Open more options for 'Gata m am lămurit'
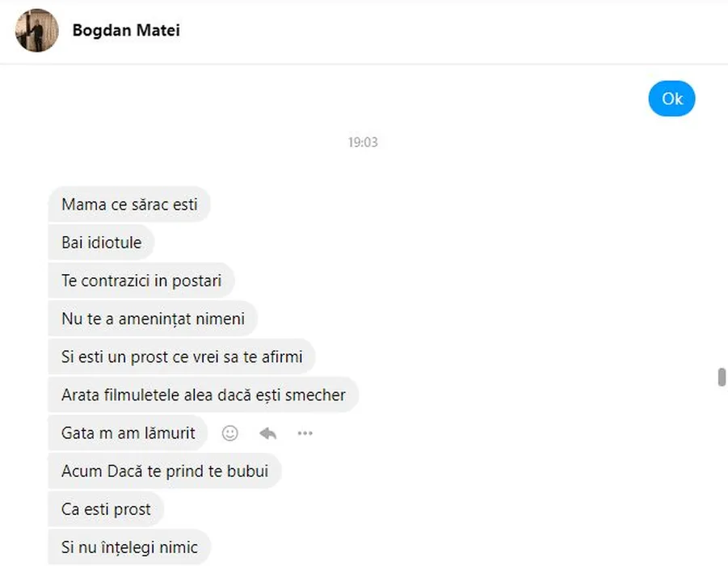 click(305, 433)
